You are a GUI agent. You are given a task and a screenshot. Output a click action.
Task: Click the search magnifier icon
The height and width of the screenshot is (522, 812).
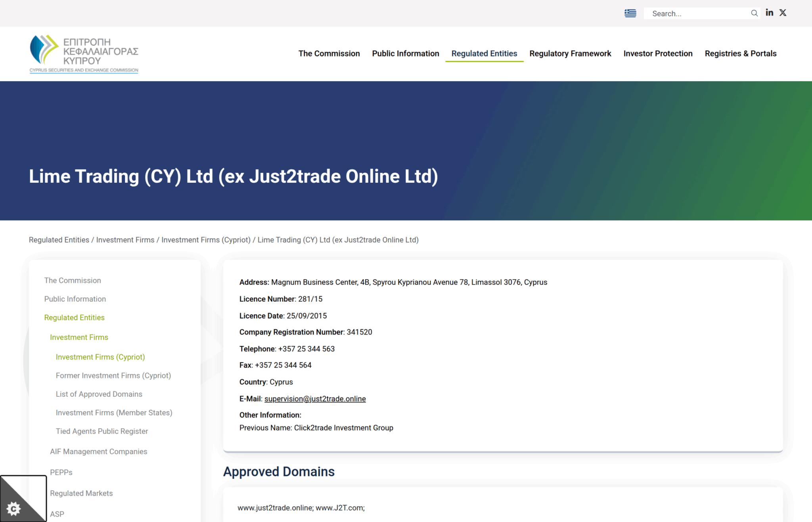point(754,13)
